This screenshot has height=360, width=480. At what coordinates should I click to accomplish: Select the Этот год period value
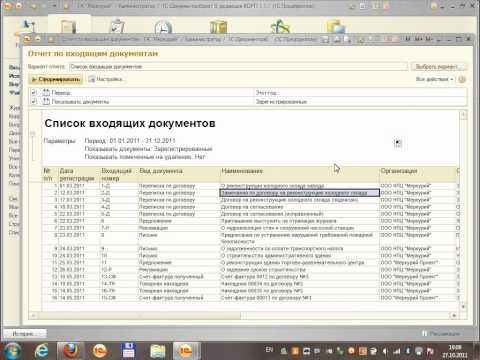pyautogui.click(x=266, y=92)
